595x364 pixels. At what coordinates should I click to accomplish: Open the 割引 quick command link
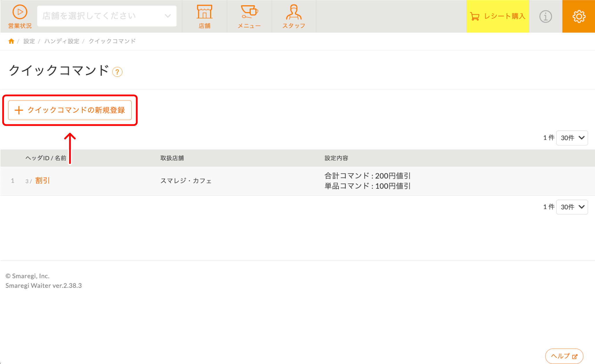pyautogui.click(x=42, y=181)
